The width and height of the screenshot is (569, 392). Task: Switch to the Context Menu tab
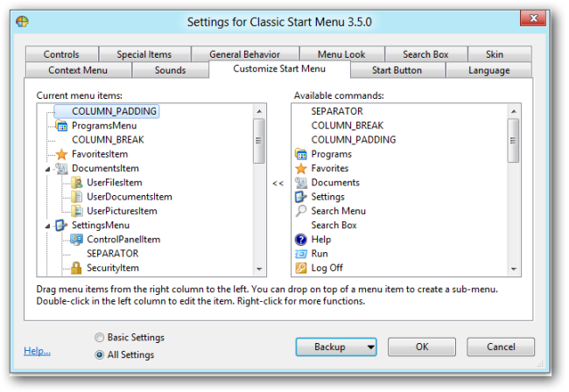78,70
